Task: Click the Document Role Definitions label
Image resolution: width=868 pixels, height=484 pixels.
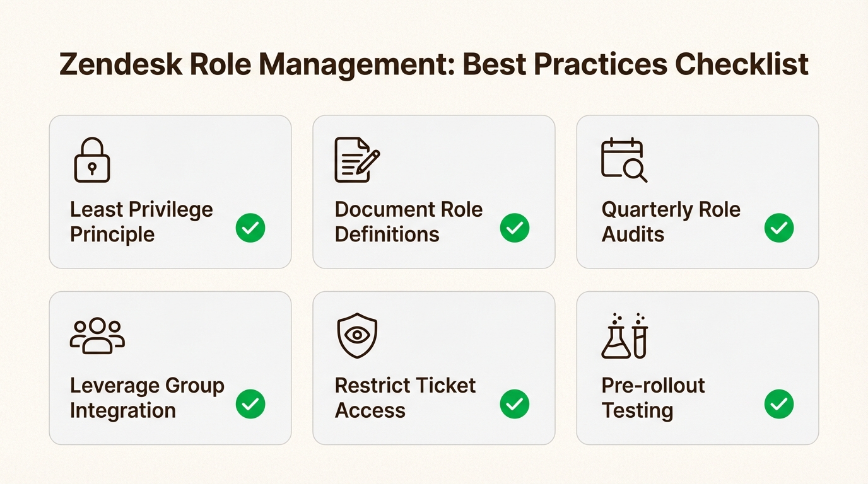Action: point(408,222)
